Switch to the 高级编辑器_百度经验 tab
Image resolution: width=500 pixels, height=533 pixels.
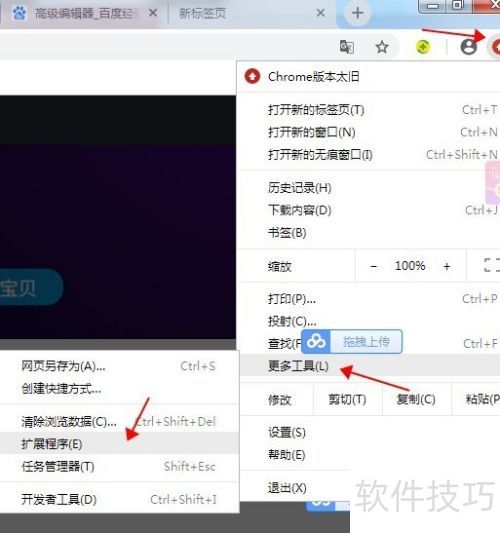pyautogui.click(x=84, y=14)
